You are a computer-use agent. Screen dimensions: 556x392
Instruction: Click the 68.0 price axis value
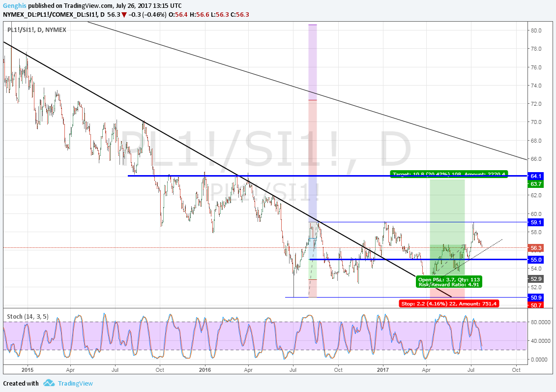tap(536, 141)
